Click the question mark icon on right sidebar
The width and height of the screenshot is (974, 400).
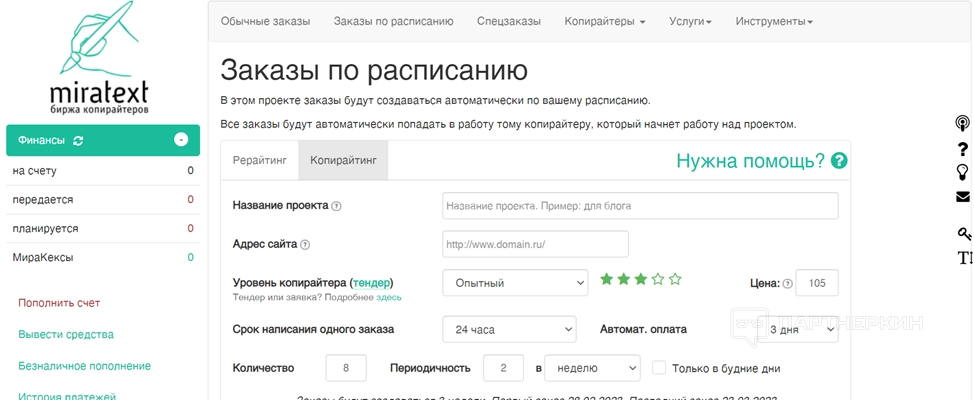[x=963, y=149]
